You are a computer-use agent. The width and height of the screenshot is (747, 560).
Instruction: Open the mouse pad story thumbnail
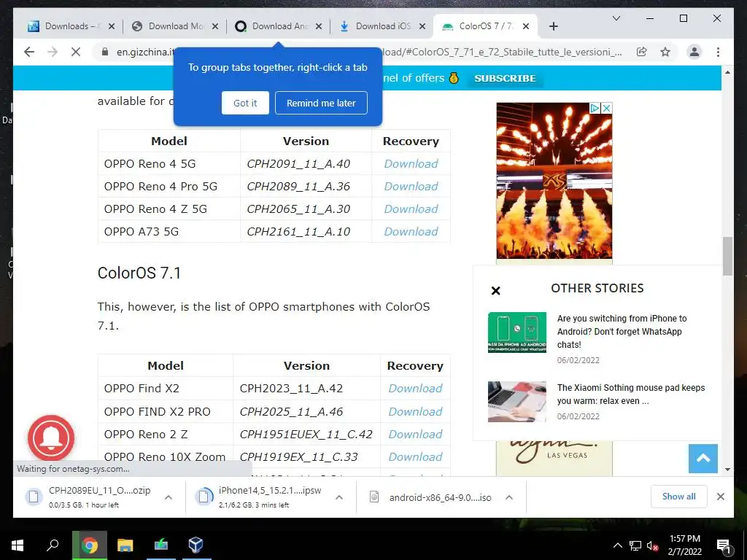[517, 402]
